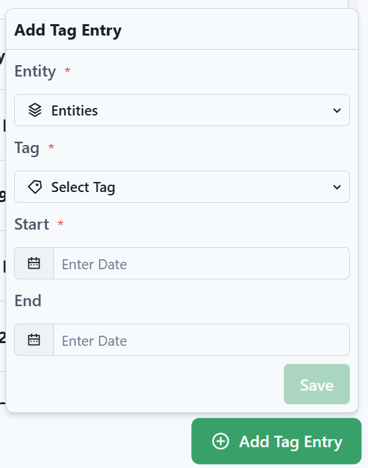Click the End Enter Date input field

[x=201, y=340]
